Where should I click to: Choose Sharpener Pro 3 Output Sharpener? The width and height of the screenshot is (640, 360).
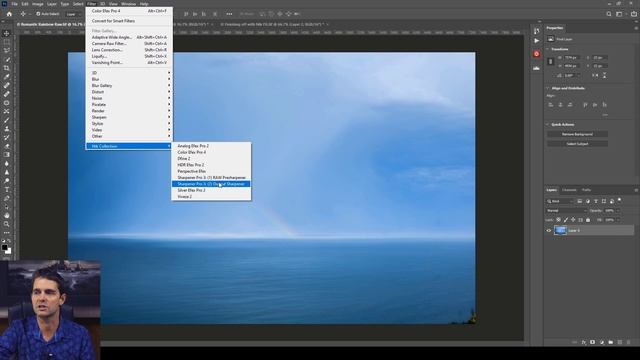[x=211, y=184]
